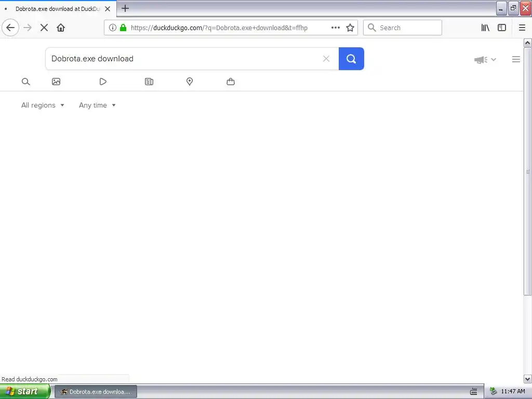Screen dimensions: 532x399
Task: Switch to Shopping results tab
Action: pyautogui.click(x=231, y=82)
